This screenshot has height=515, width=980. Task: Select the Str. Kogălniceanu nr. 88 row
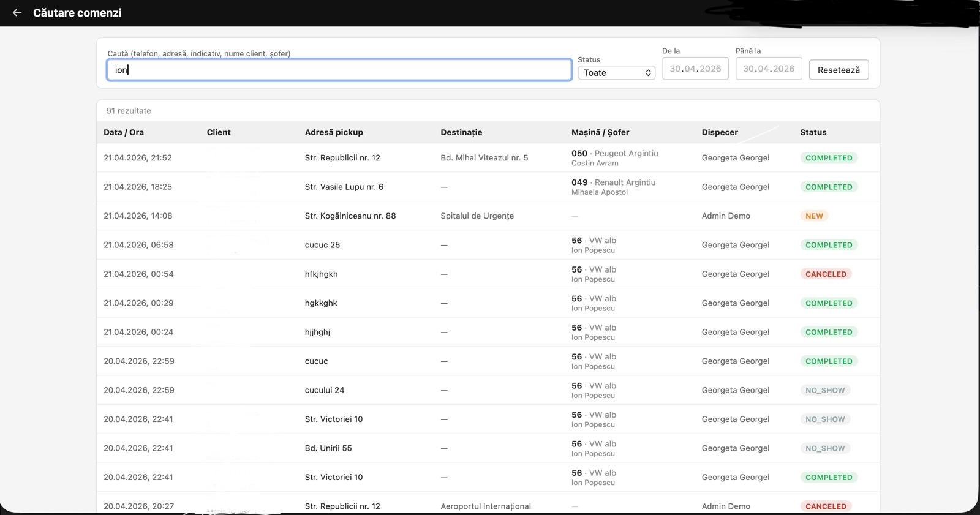pos(350,216)
